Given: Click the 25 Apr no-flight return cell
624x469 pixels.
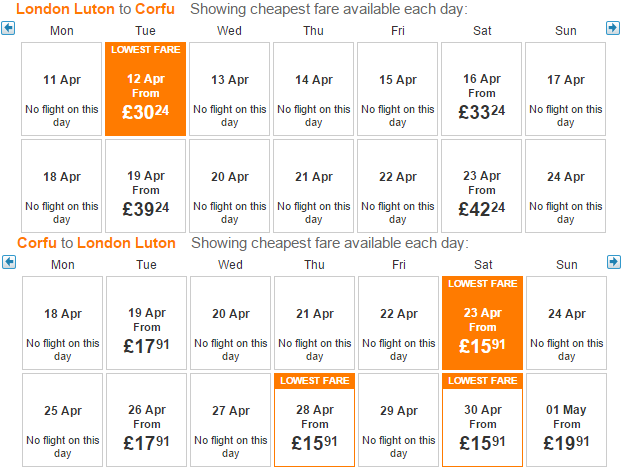Looking at the screenshot, I should pos(62,420).
